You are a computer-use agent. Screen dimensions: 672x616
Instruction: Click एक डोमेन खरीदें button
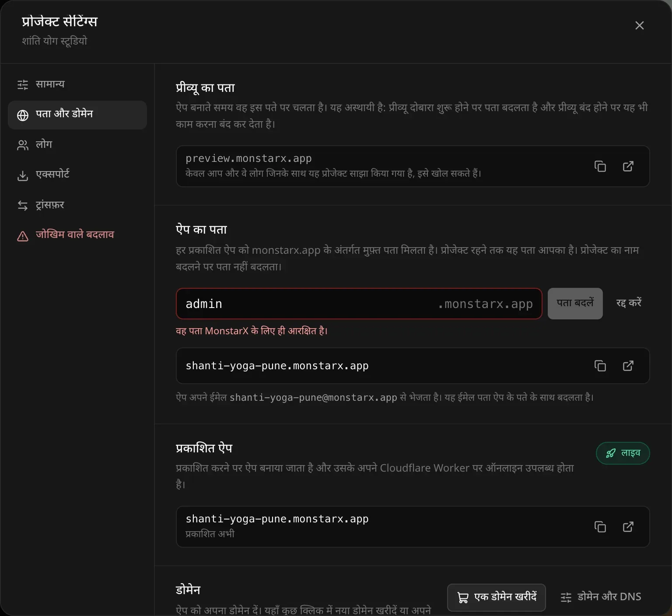497,597
